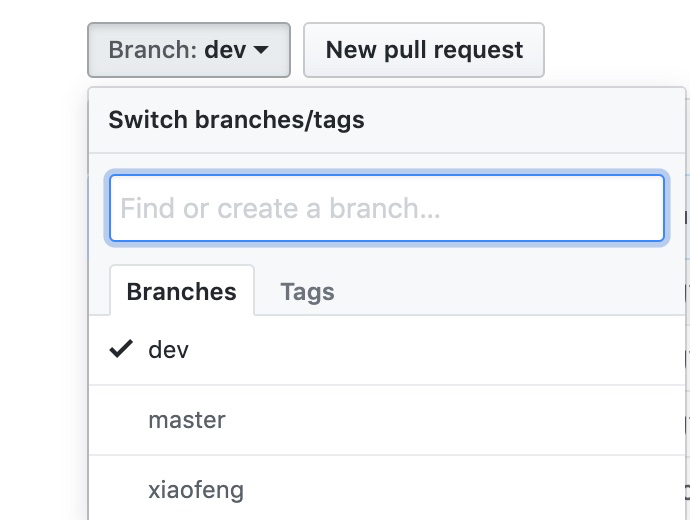Screen dimensions: 690x520
Task: Switch to the Tags tab
Action: [307, 291]
